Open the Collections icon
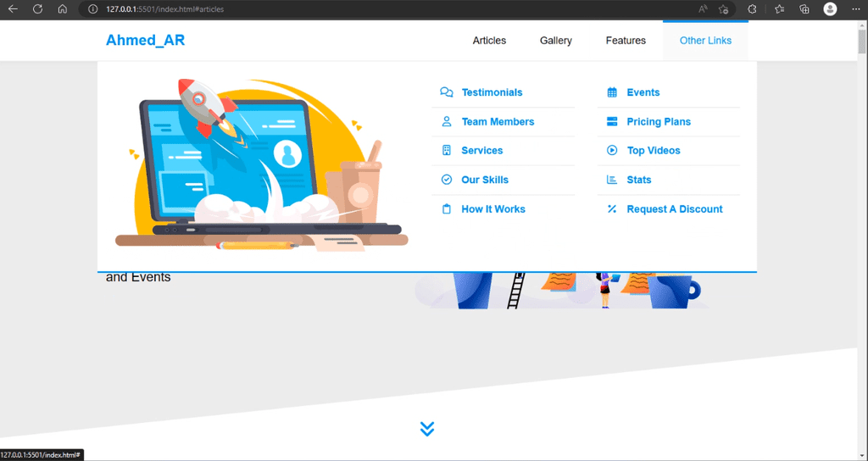The image size is (868, 461). 804,8
